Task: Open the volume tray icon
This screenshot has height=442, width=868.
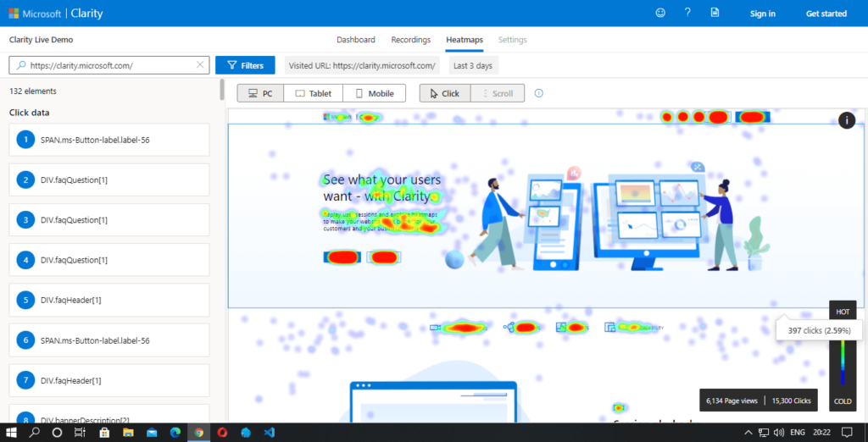Action: pos(779,432)
